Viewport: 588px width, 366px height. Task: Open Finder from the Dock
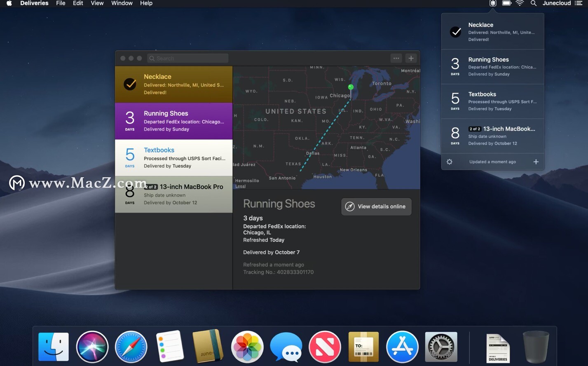[x=54, y=347]
